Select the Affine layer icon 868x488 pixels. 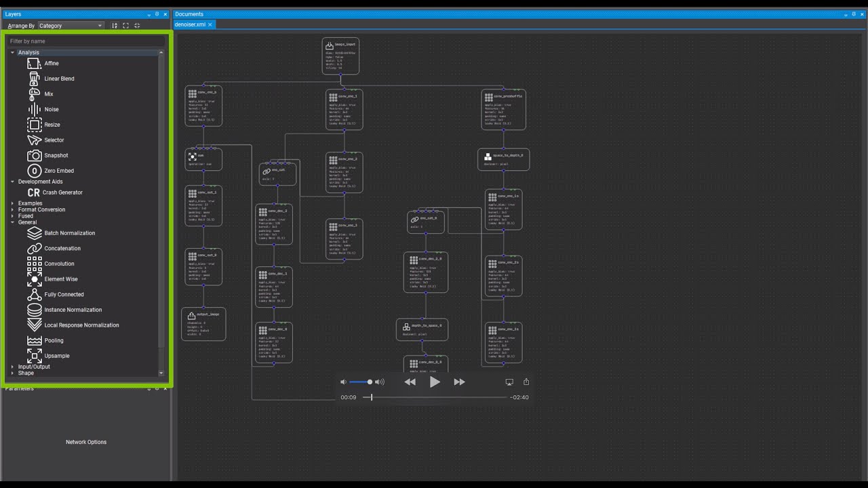[34, 63]
